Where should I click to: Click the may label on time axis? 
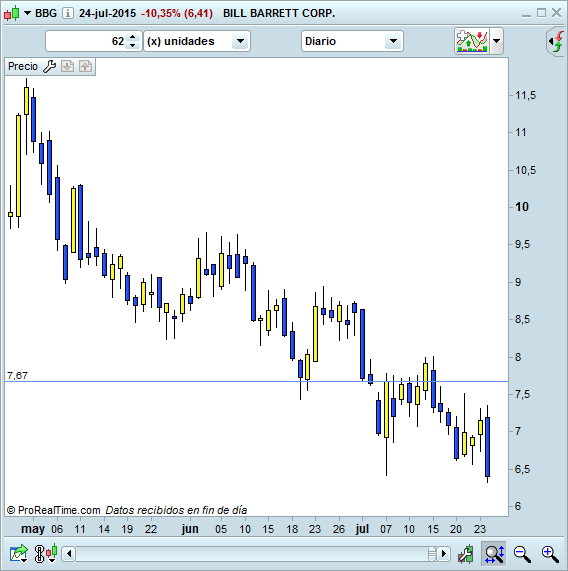[33, 529]
